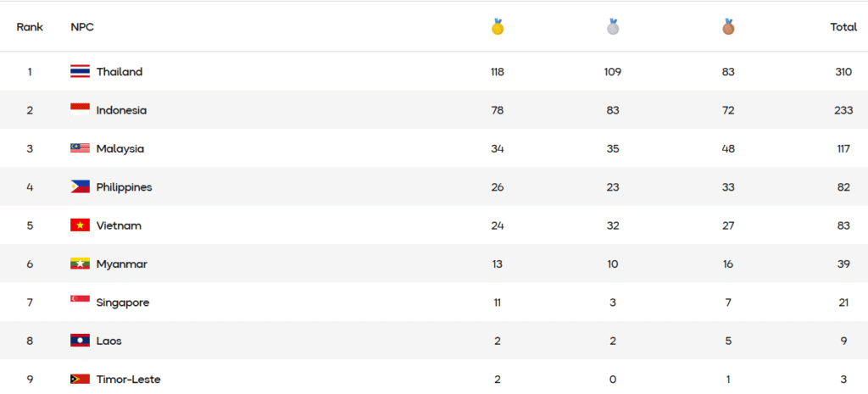Viewport: 868px width, 394px height.
Task: Click the NPC column header
Action: [82, 27]
